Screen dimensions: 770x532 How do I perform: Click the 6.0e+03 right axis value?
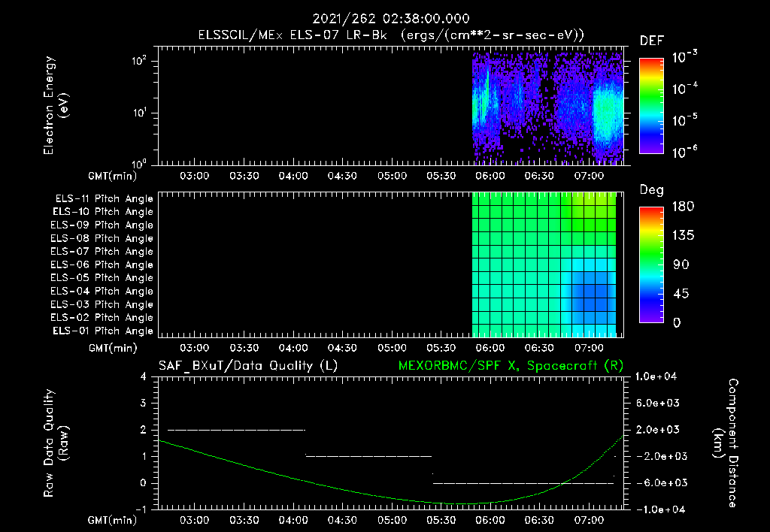pos(658,403)
